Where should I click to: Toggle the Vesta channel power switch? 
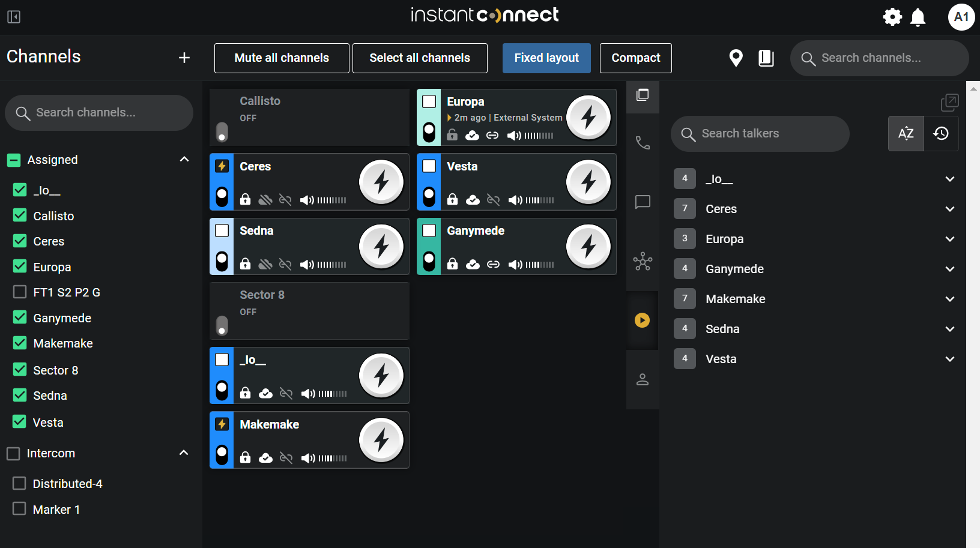point(429,196)
